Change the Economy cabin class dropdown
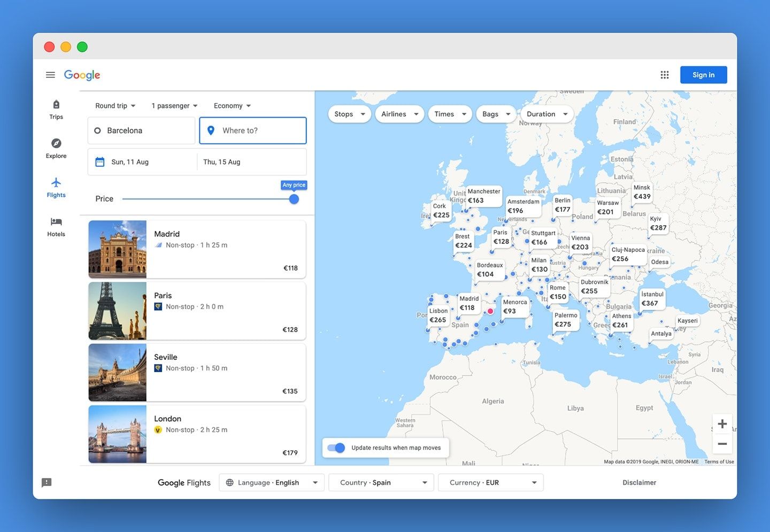The width and height of the screenshot is (770, 532). (232, 106)
